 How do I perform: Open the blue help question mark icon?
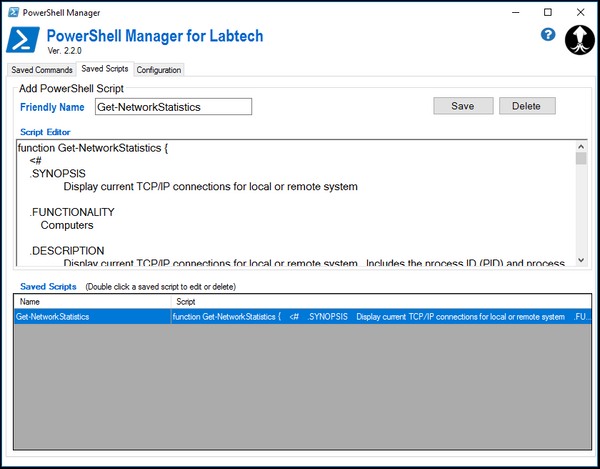(548, 35)
